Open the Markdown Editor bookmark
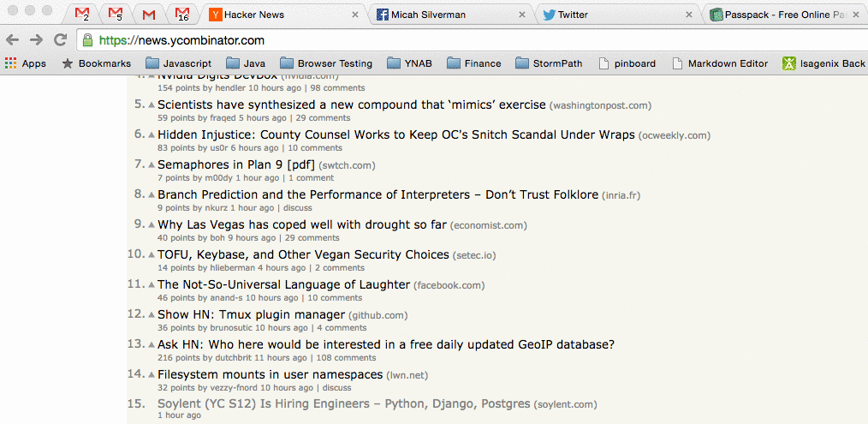Image resolution: width=868 pixels, height=424 pixels. (x=719, y=63)
